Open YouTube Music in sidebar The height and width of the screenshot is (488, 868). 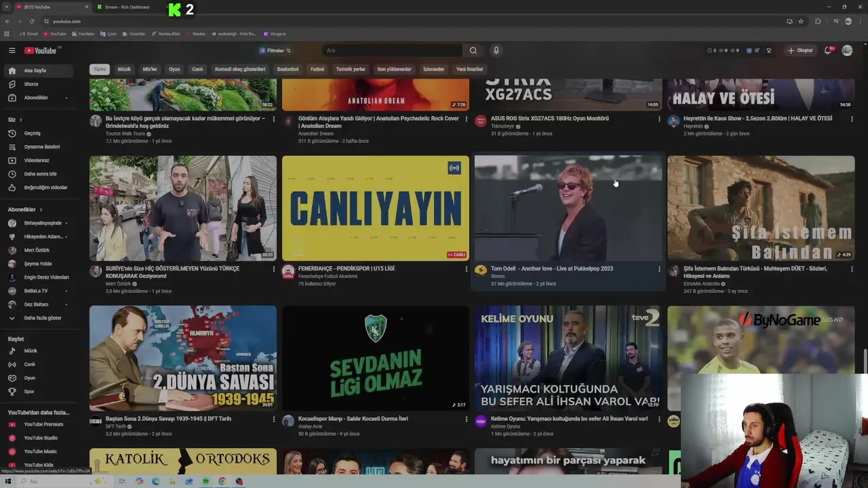coord(41,451)
